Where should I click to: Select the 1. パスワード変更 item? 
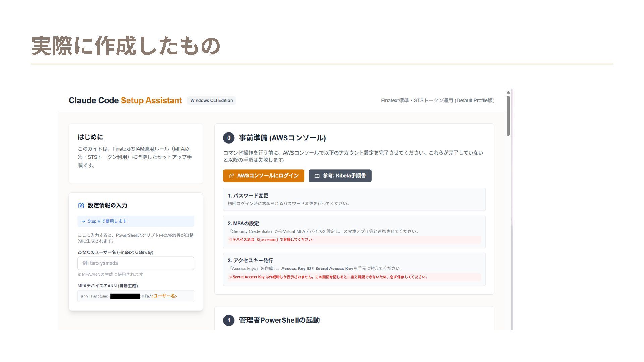pyautogui.click(x=354, y=199)
